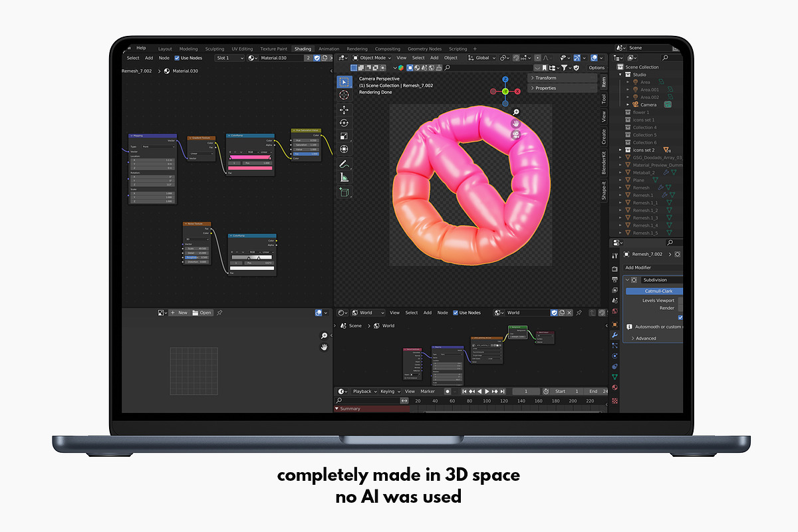Open the Modifiers wrench properties tab

click(614, 335)
